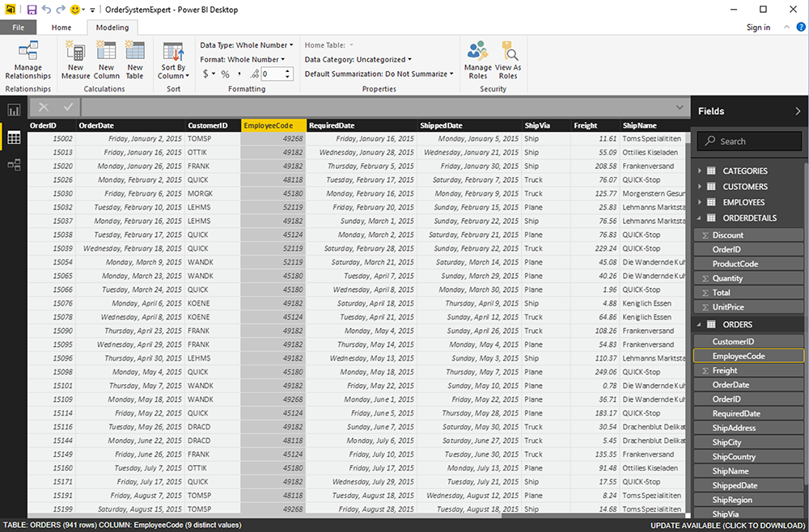
Task: Select RequiredDate field in Fields pane
Action: [748, 413]
